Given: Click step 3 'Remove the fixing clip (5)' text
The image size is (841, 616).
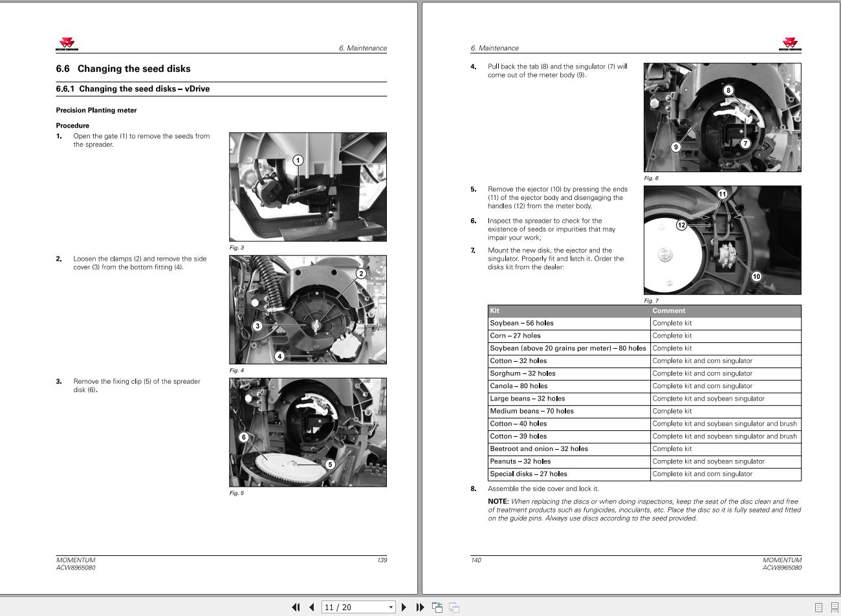Looking at the screenshot, I should click(x=137, y=386).
